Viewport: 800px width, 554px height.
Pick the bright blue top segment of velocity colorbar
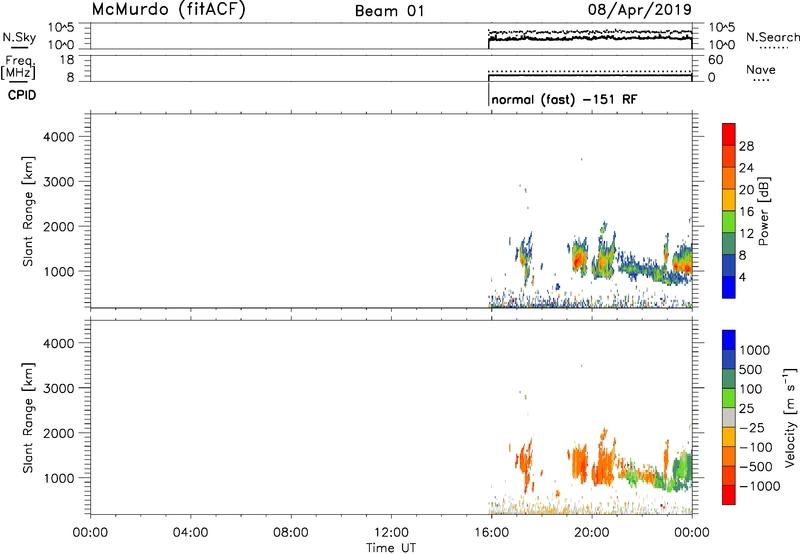pyautogui.click(x=729, y=340)
